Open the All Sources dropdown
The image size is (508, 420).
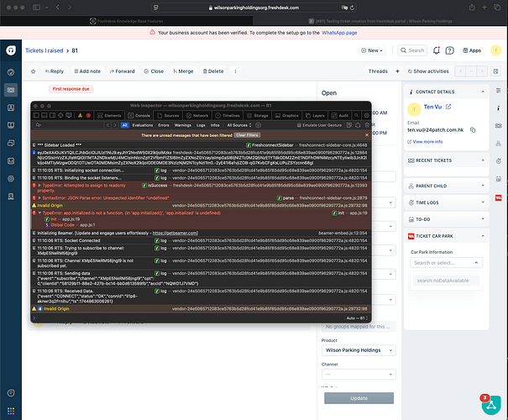click(239, 125)
